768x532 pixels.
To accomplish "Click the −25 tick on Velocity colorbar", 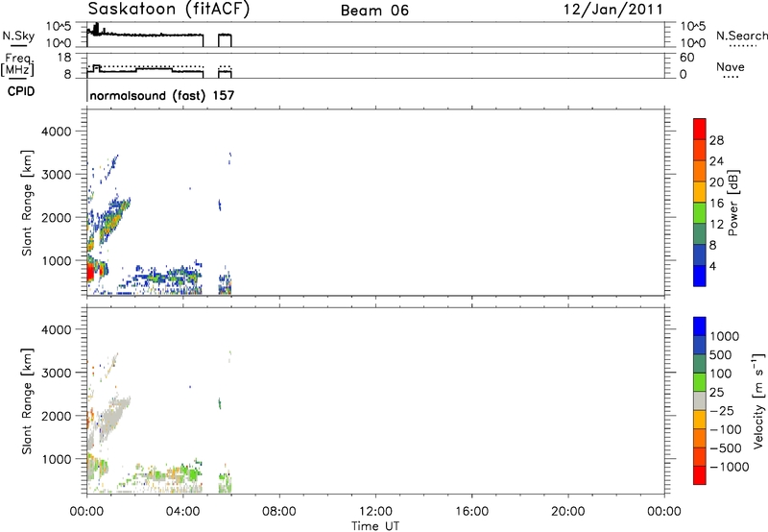I will coord(722,410).
